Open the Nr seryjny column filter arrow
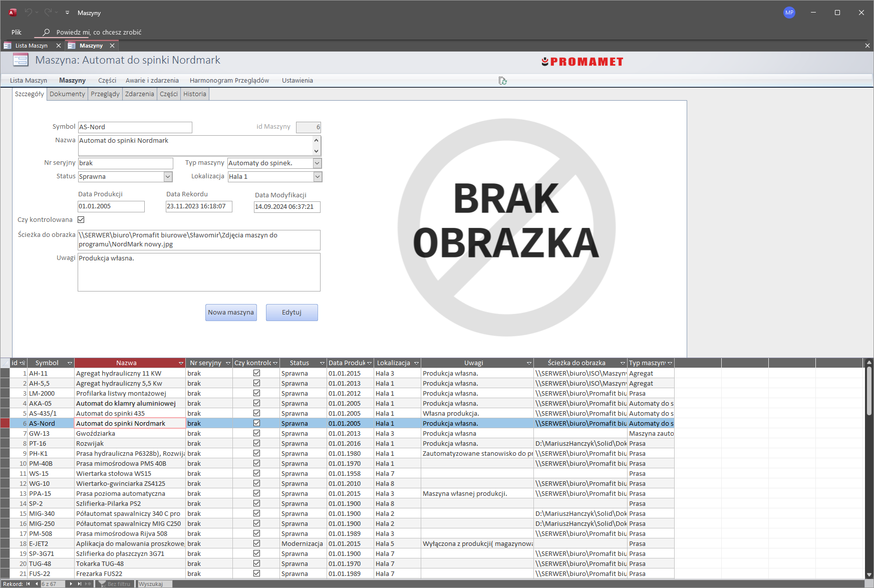This screenshot has width=874, height=588. [228, 363]
